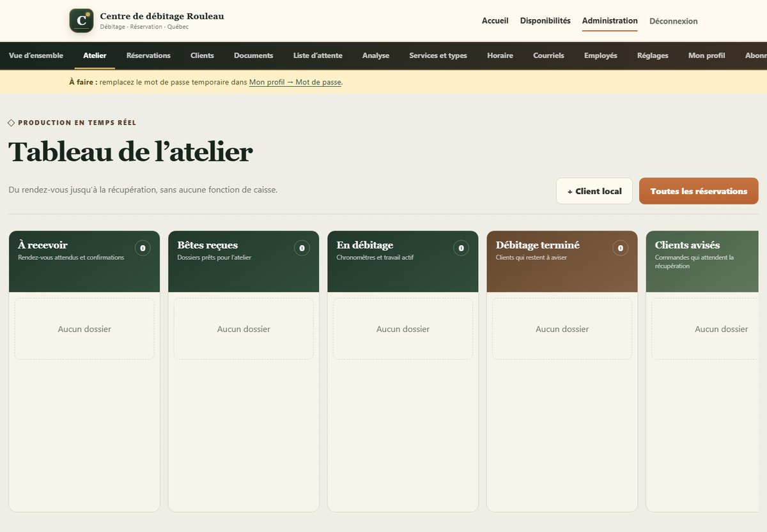Screen dimensions: 767x532
Task: Click the "Dossiers prêts pour l'atelier" subtitle
Action: point(214,257)
